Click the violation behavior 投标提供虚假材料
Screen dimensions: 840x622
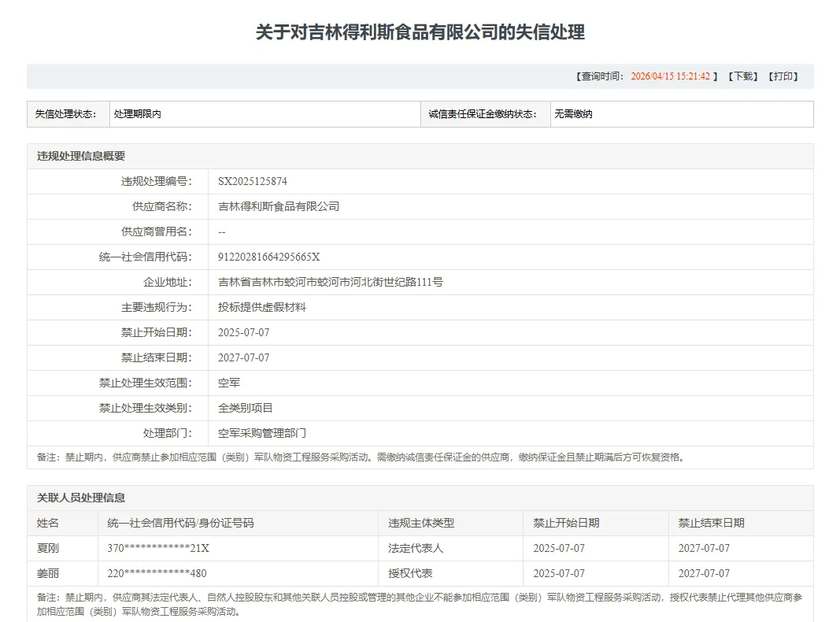(261, 307)
